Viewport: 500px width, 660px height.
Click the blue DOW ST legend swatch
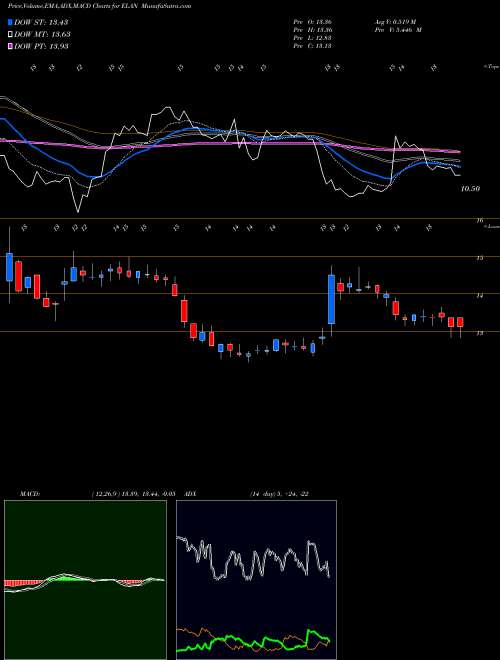pos(11,22)
